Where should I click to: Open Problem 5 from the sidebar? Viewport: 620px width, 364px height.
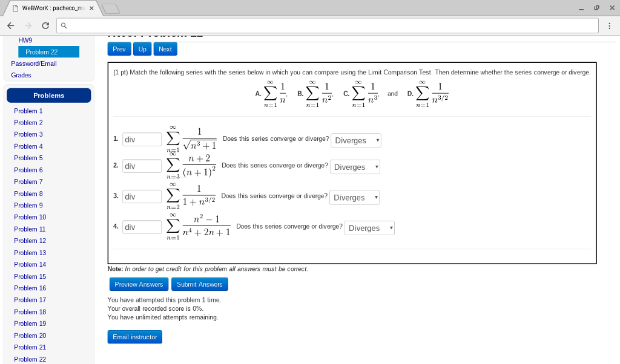[28, 158]
